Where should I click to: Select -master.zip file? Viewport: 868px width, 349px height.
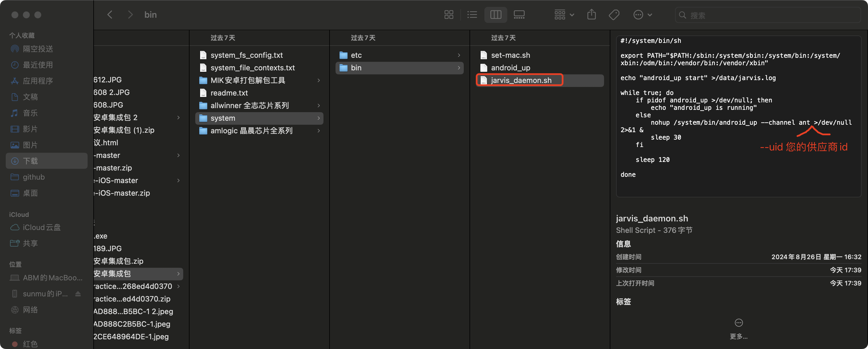pyautogui.click(x=138, y=168)
